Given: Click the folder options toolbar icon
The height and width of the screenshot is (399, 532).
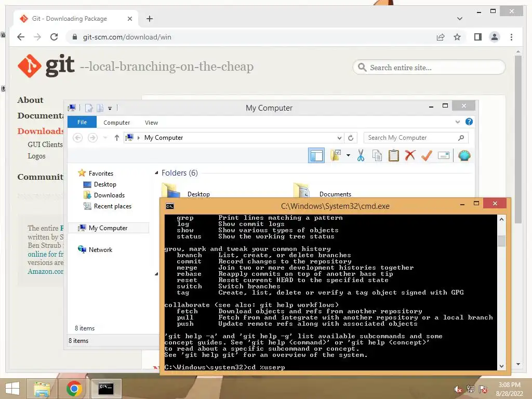Looking at the screenshot, I should pyautogui.click(x=336, y=155).
